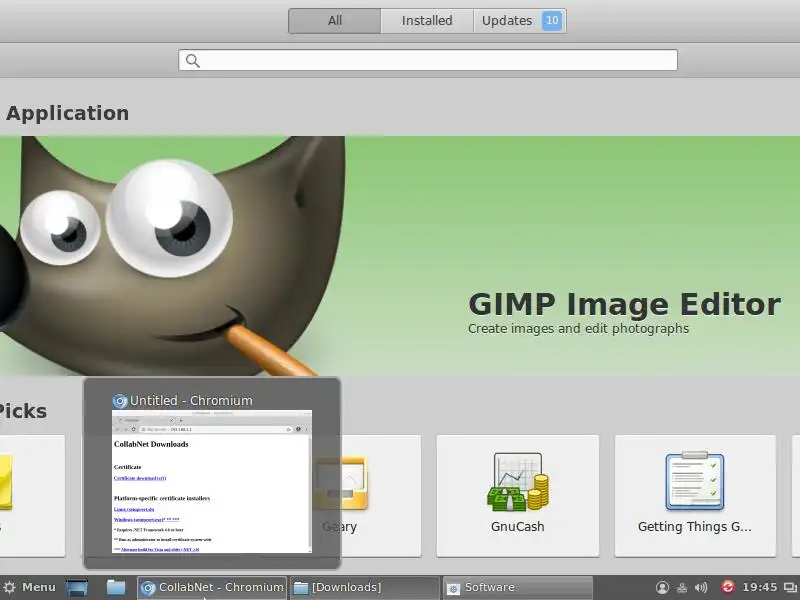
Task: Click the user account tray icon
Action: pyautogui.click(x=662, y=588)
